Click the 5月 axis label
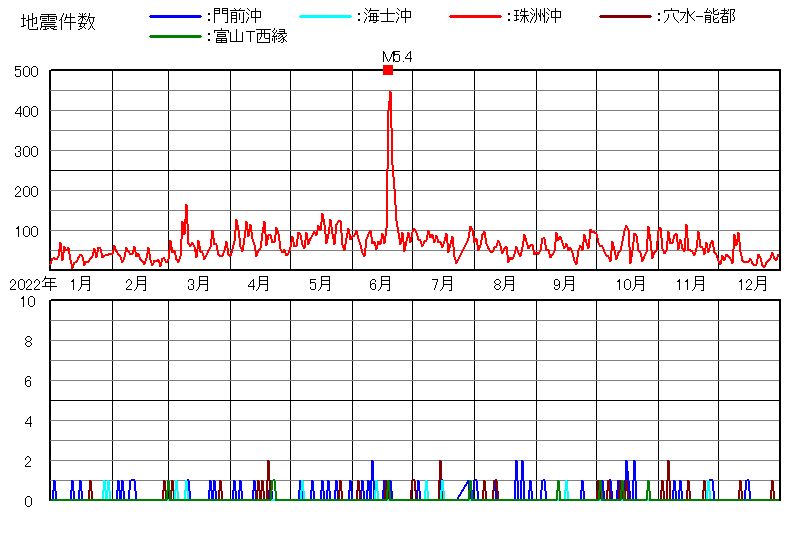800x540 pixels. click(x=320, y=284)
